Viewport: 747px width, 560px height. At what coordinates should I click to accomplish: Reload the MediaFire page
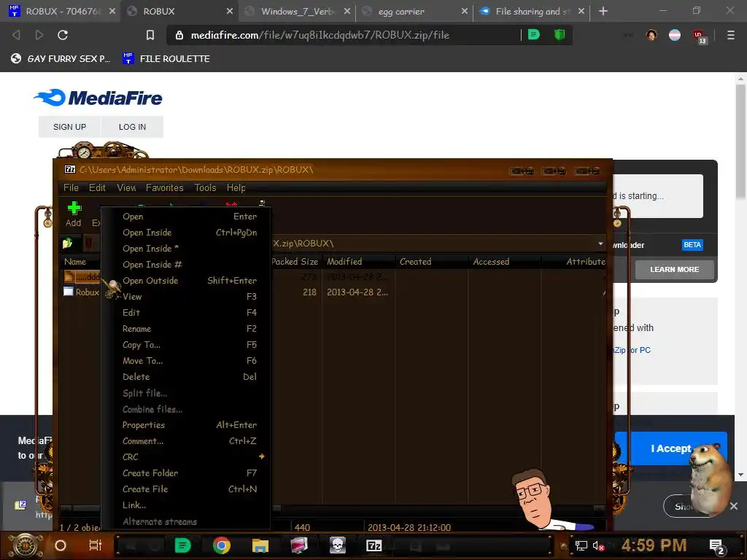63,35
